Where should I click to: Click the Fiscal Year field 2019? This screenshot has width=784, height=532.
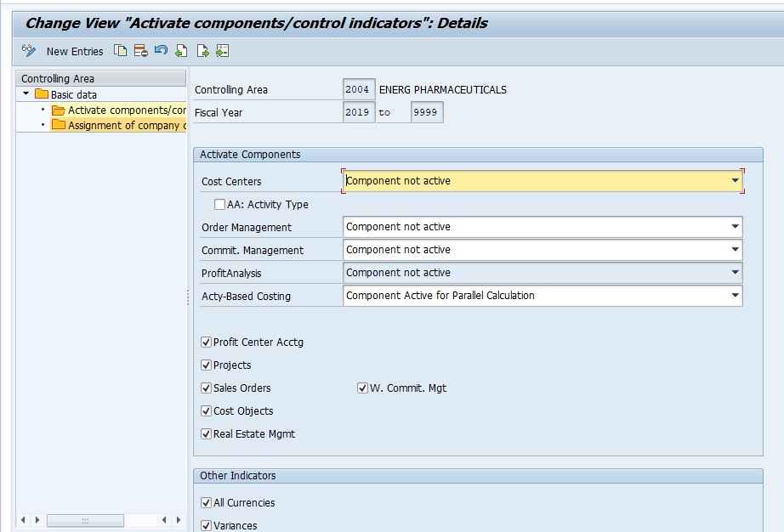pyautogui.click(x=359, y=112)
